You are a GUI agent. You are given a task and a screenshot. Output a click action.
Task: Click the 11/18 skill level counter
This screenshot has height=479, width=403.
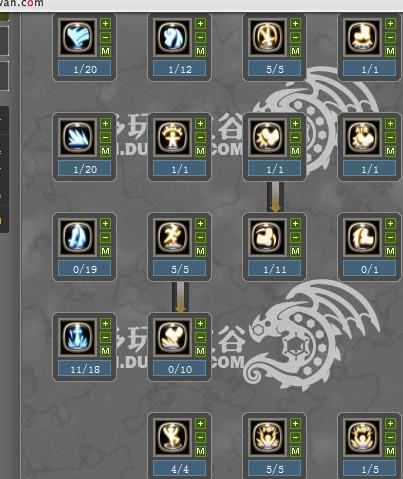pos(85,369)
